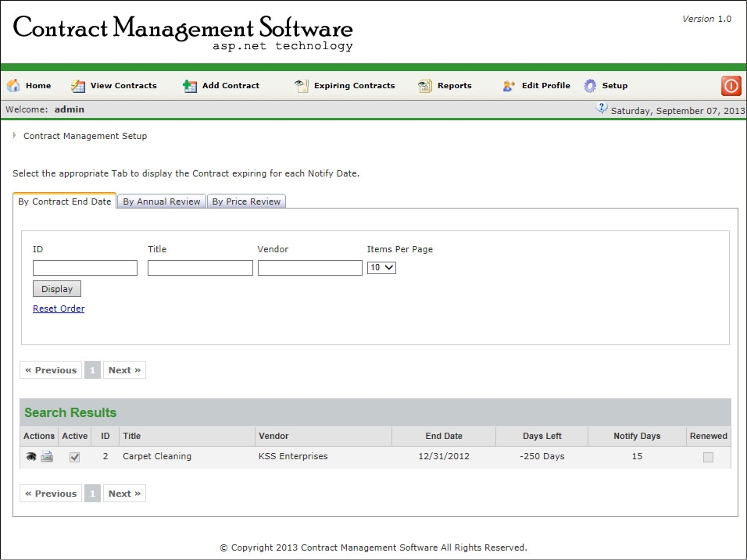
Task: Open the Home menu item
Action: [x=38, y=86]
